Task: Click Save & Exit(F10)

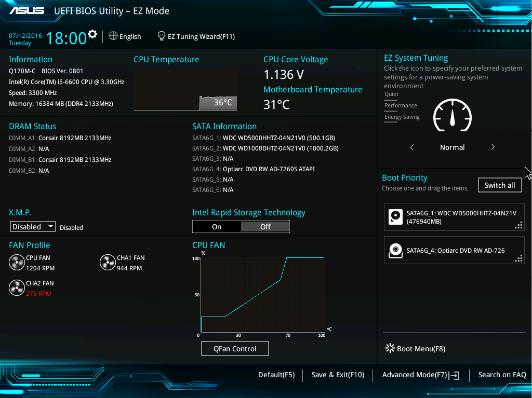Action: click(338, 375)
